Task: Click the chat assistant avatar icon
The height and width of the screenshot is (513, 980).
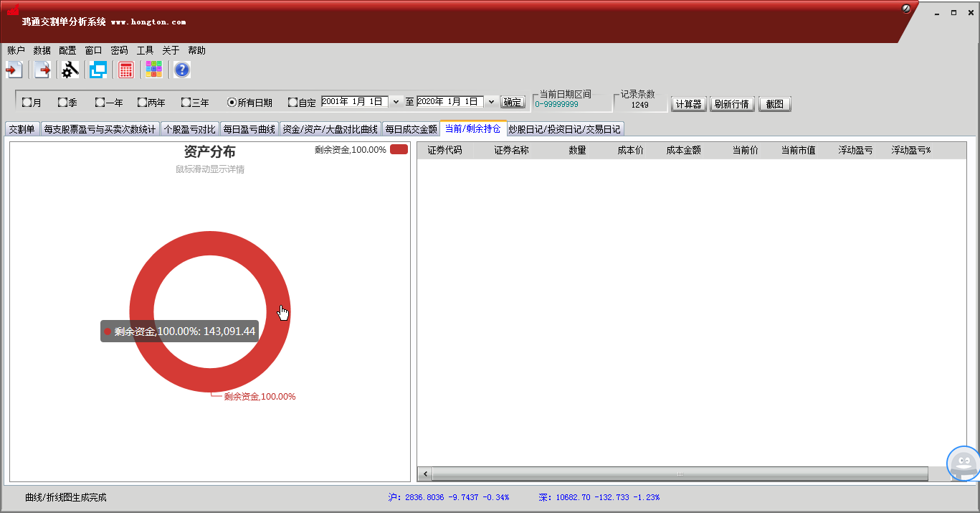Action: click(964, 463)
